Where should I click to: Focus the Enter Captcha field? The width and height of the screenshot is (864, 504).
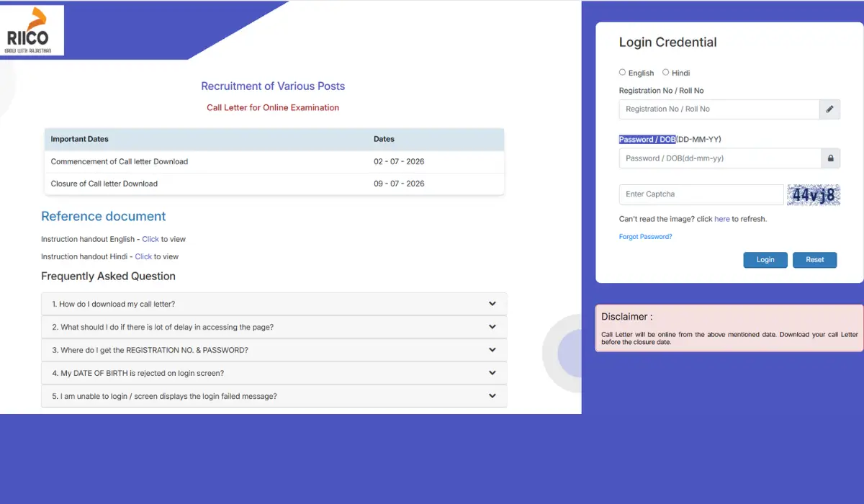point(701,194)
